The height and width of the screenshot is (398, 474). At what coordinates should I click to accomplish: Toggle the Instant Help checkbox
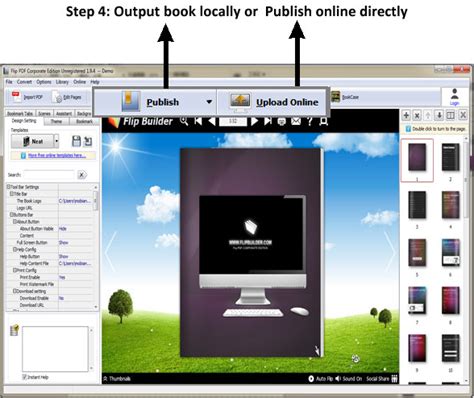24,377
